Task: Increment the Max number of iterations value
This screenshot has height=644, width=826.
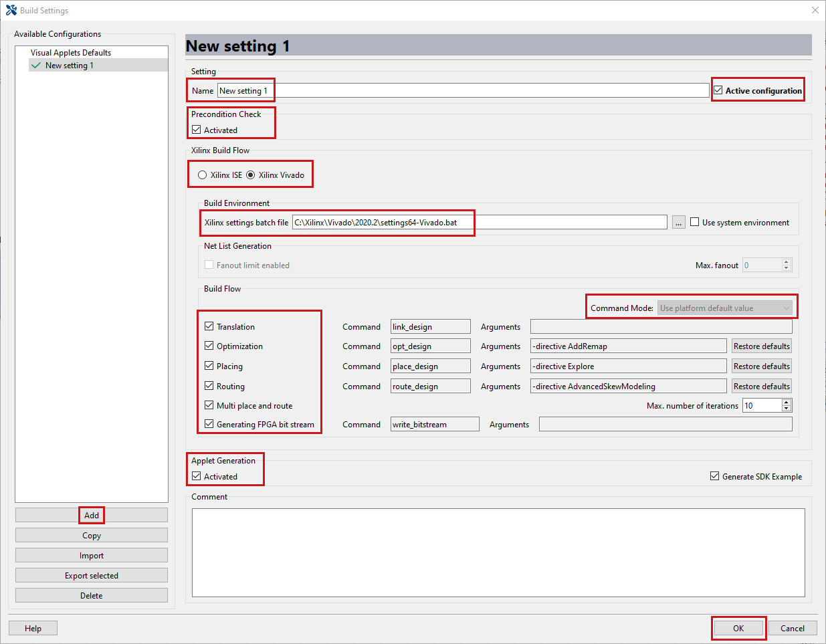Action: (x=787, y=402)
